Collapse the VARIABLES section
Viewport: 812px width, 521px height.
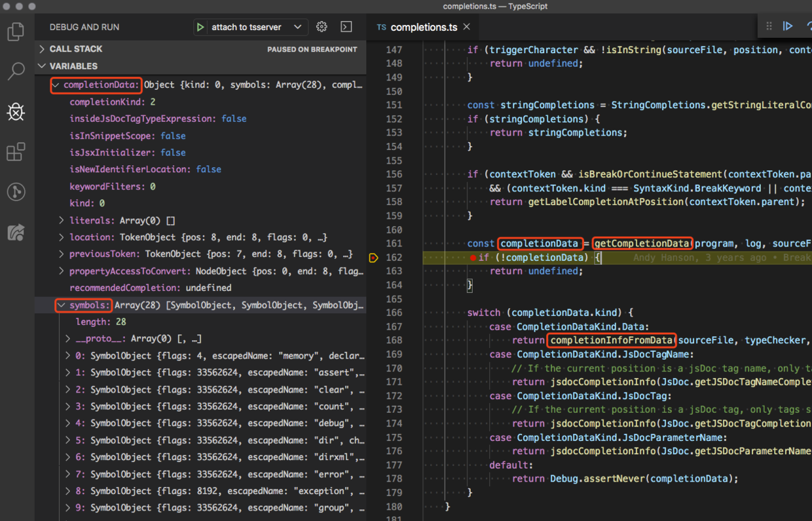(73, 66)
